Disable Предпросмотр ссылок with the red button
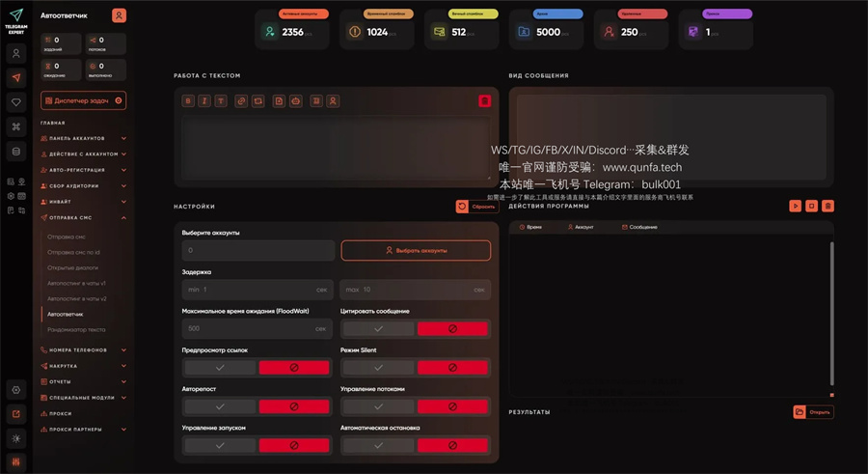Screen dimensions: 868x474 click(294, 368)
